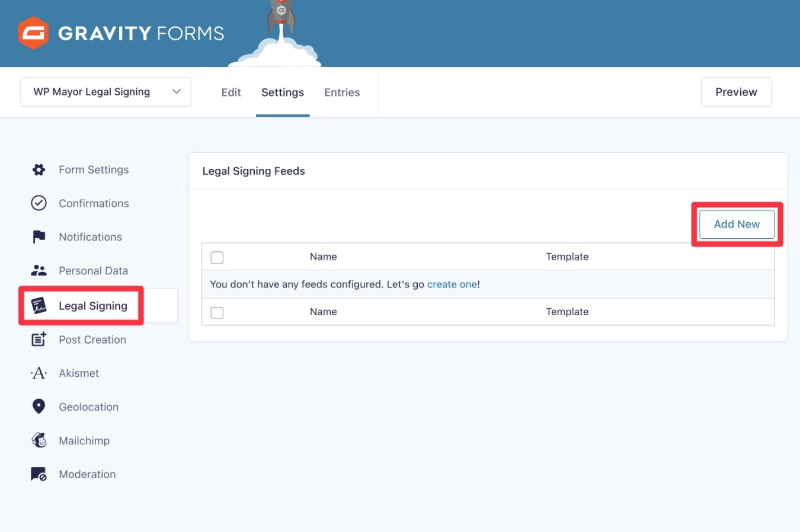Follow the 'create one' link
The width and height of the screenshot is (800, 532).
coord(452,284)
